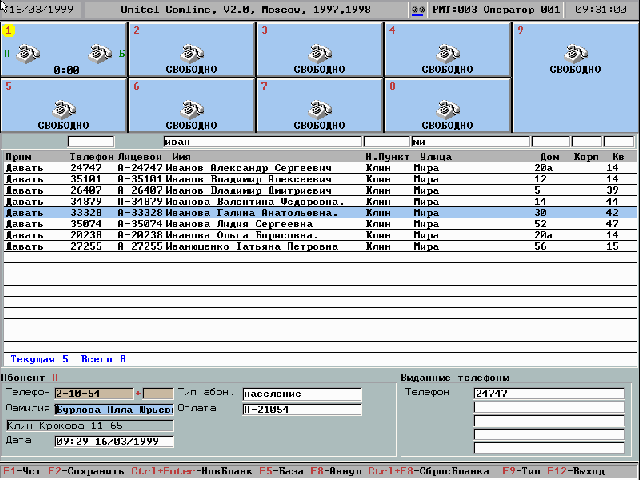The image size is (640, 480).
Task: Choose the phone icon in line 6
Action: (x=192, y=109)
